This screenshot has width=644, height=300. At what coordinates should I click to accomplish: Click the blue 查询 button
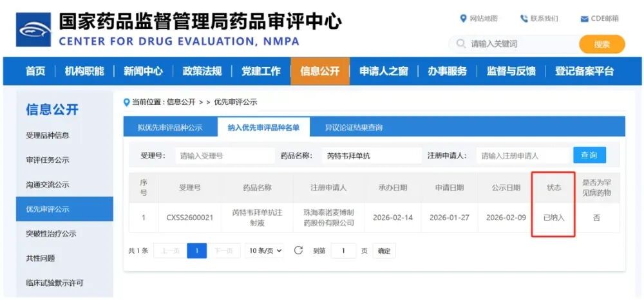[x=589, y=155]
